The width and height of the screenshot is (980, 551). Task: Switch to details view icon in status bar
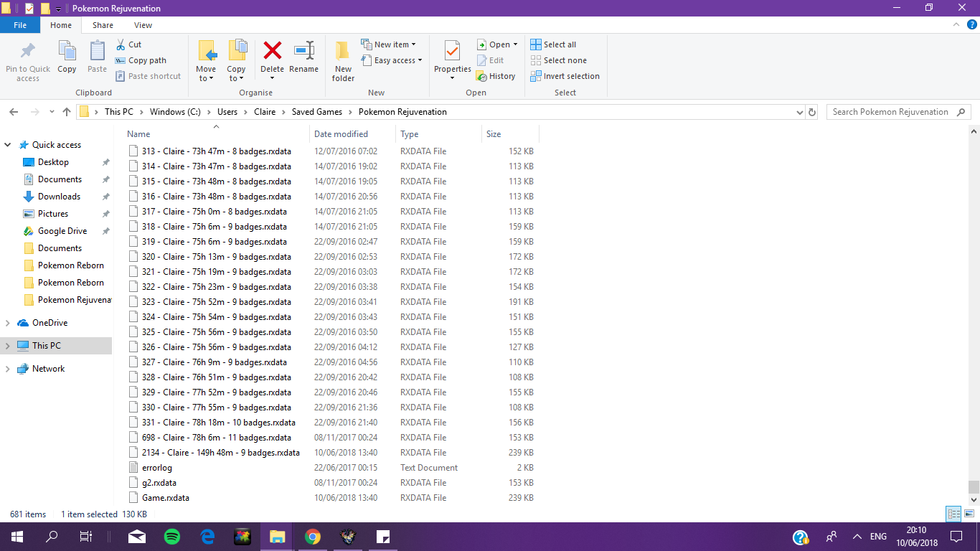[x=953, y=514]
